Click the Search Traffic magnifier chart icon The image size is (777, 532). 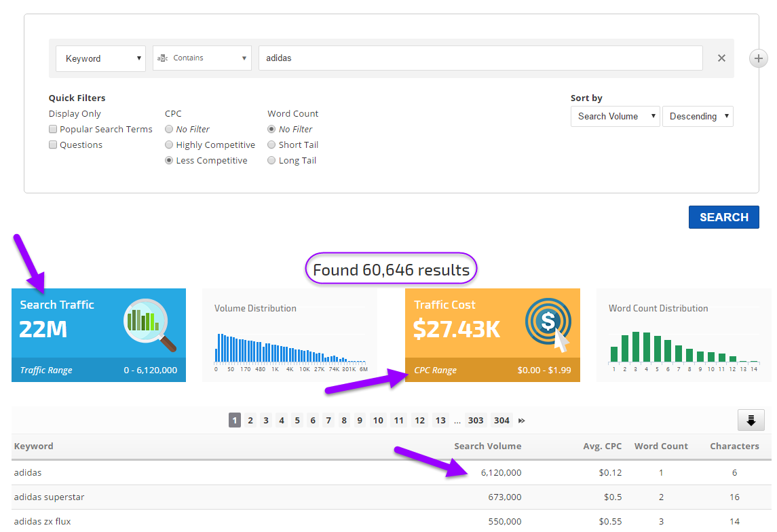click(149, 325)
